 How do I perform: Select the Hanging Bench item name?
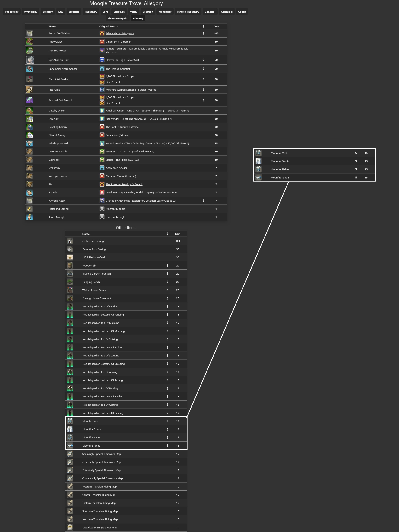click(x=91, y=282)
